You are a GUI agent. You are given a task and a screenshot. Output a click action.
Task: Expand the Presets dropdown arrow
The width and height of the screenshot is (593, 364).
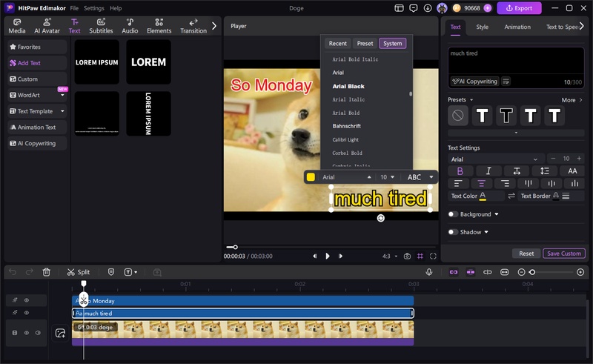(471, 100)
